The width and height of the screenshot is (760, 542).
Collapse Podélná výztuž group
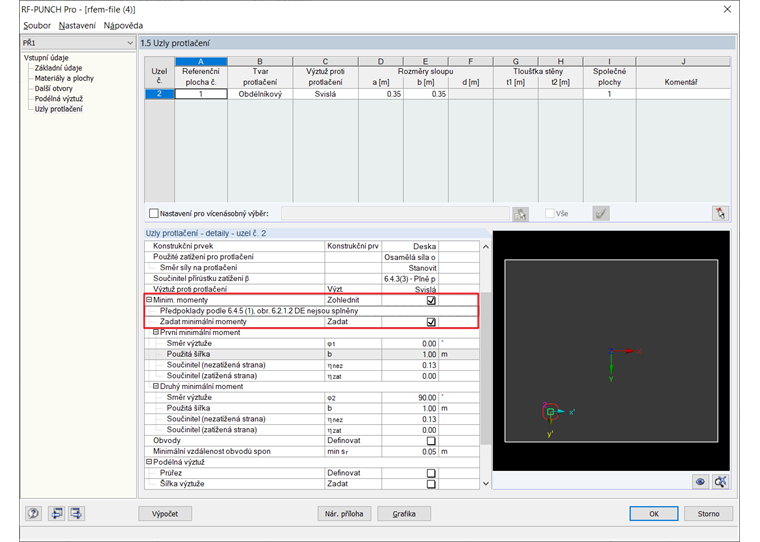pyautogui.click(x=149, y=462)
